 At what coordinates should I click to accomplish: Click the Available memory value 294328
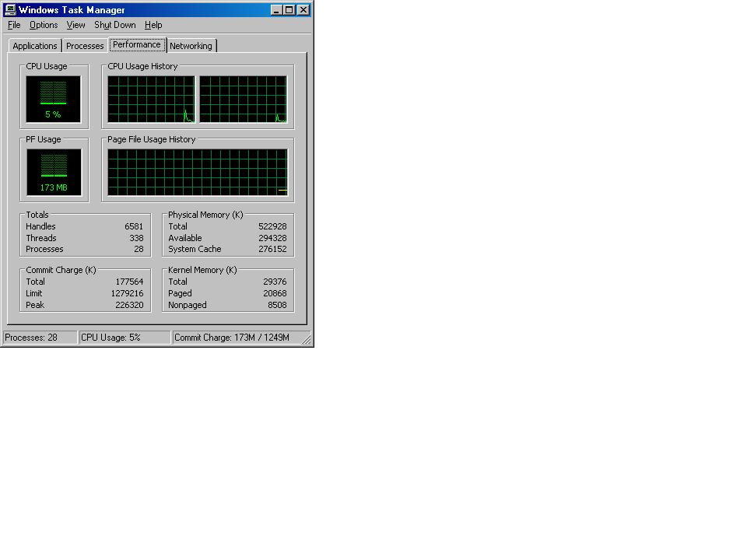point(272,238)
